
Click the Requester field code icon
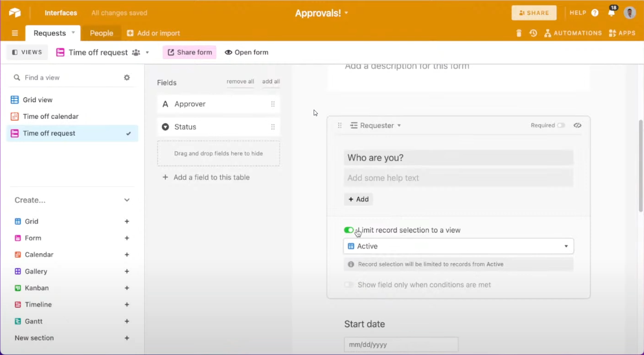[577, 125]
